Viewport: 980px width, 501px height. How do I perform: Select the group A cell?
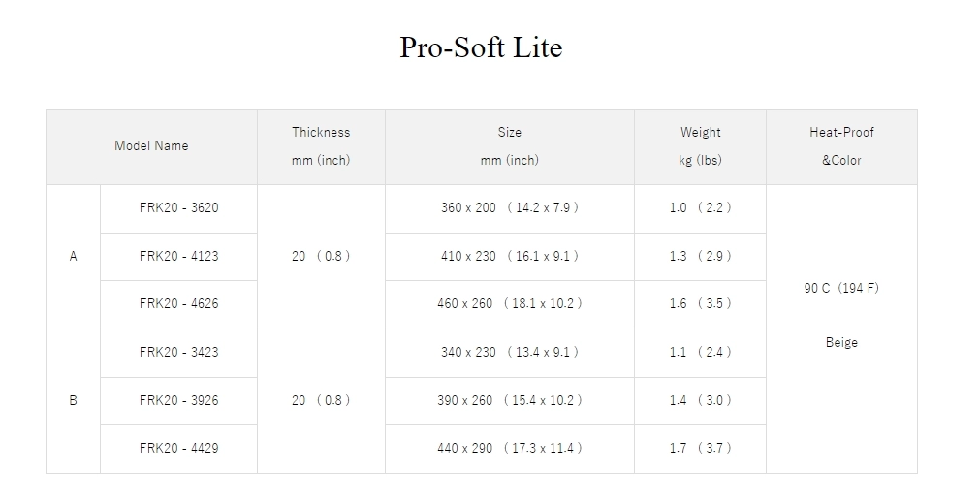(73, 256)
